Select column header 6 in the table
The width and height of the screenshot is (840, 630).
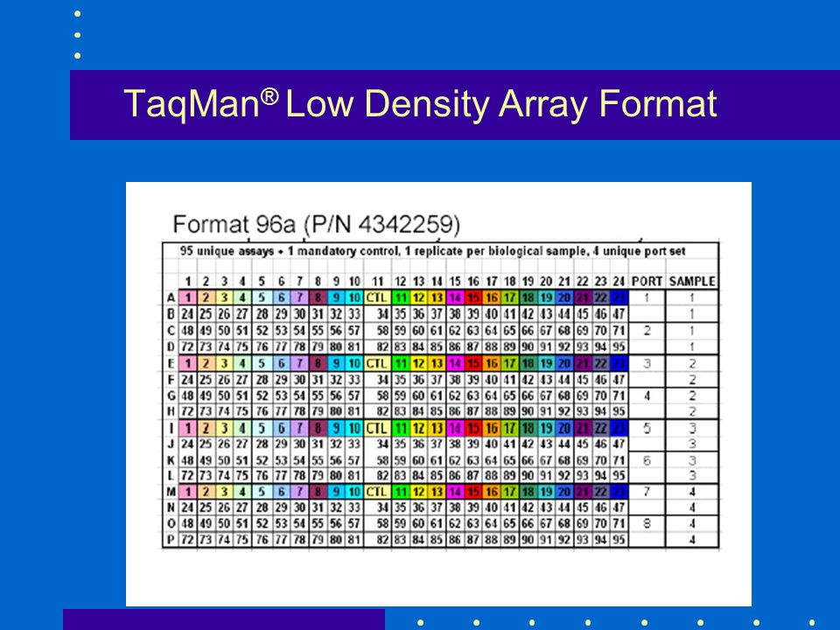click(281, 281)
